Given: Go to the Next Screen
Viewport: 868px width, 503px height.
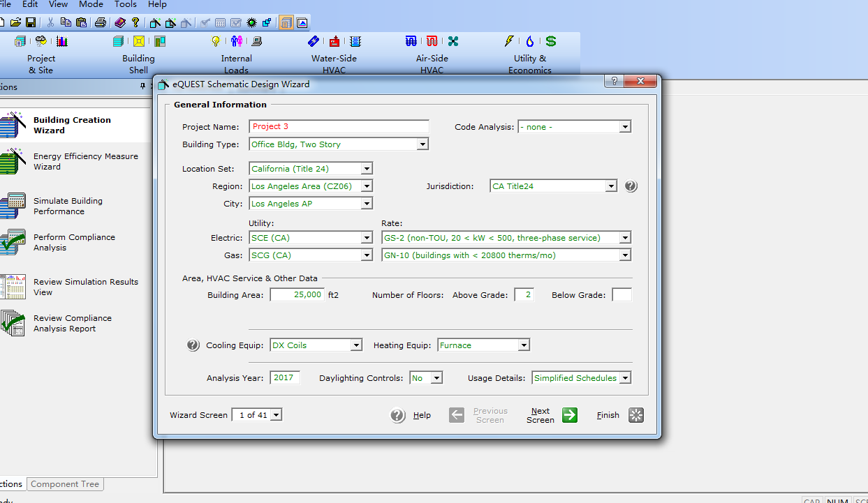Looking at the screenshot, I should click(569, 415).
